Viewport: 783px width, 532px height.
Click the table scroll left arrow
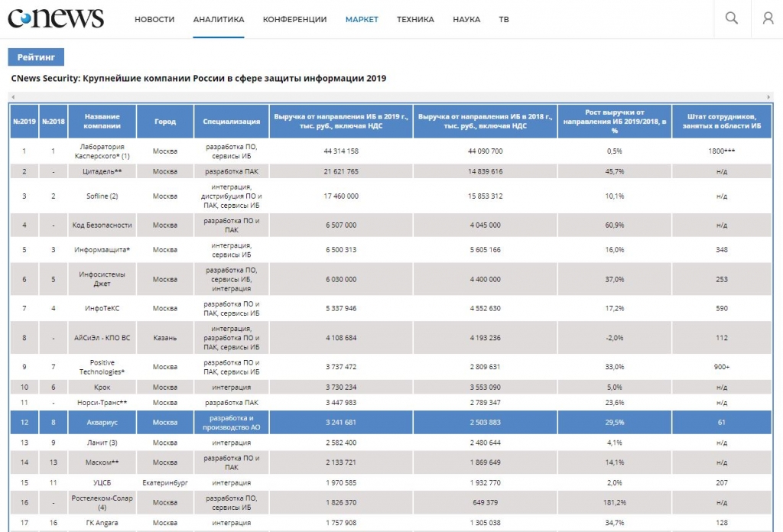(x=13, y=97)
